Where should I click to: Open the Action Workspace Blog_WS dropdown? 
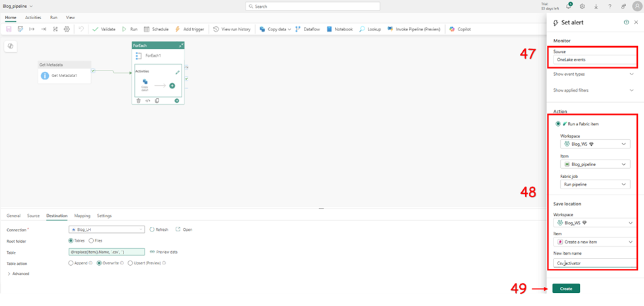(x=595, y=144)
